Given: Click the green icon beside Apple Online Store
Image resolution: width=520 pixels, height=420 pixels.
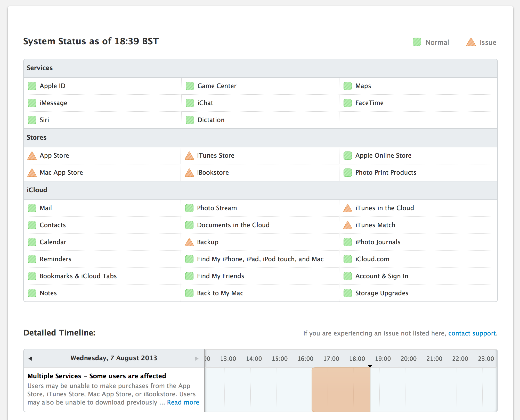Looking at the screenshot, I should (x=348, y=156).
